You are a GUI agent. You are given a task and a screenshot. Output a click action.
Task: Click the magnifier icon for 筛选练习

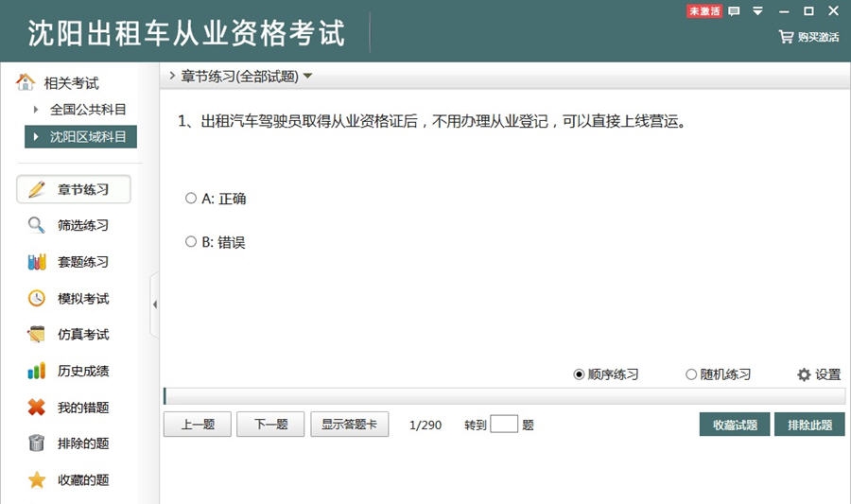tap(36, 225)
